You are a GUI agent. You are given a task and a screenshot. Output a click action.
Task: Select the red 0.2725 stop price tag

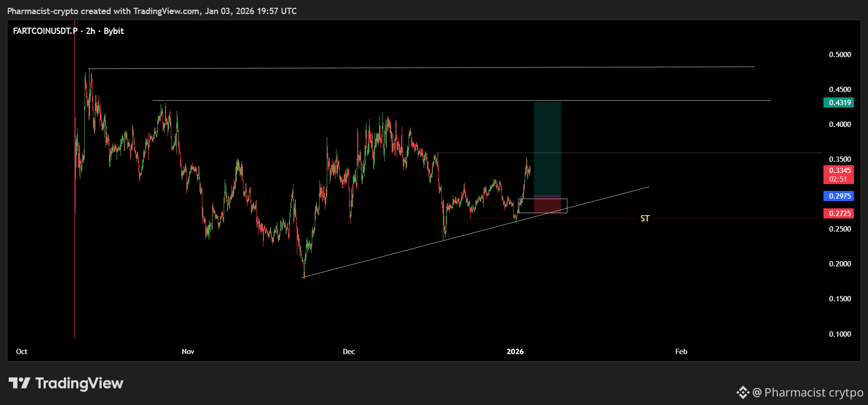pyautogui.click(x=838, y=214)
